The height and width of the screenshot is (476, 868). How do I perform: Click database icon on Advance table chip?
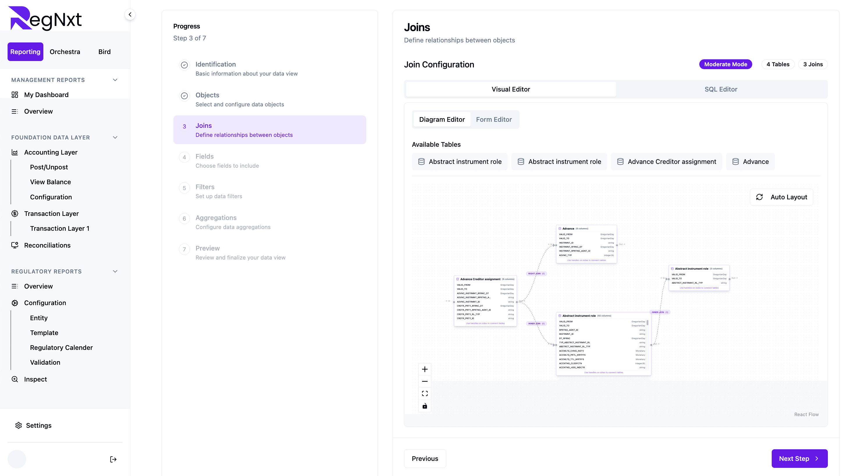(x=735, y=162)
